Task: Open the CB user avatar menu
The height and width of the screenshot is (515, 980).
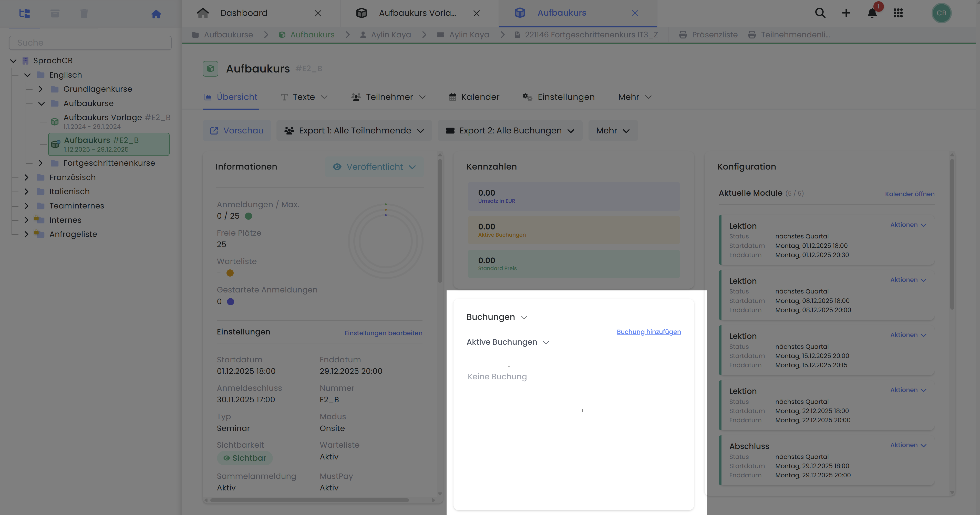Action: (942, 13)
